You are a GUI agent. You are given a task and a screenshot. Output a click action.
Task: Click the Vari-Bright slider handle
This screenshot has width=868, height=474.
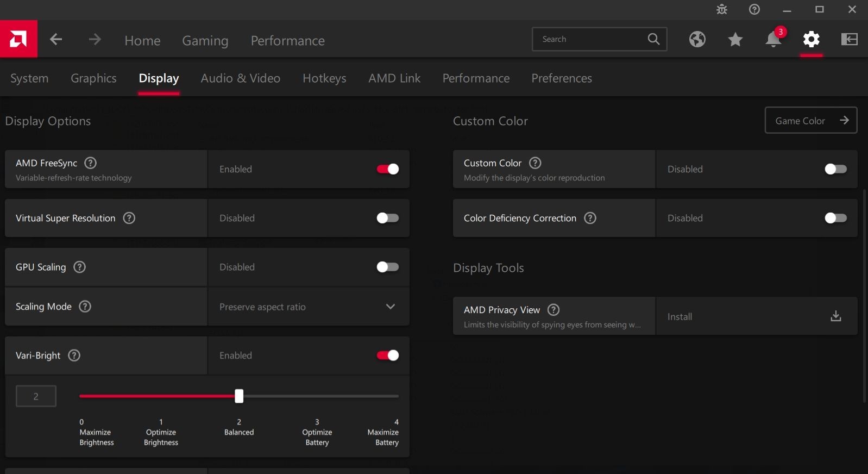[x=239, y=396]
